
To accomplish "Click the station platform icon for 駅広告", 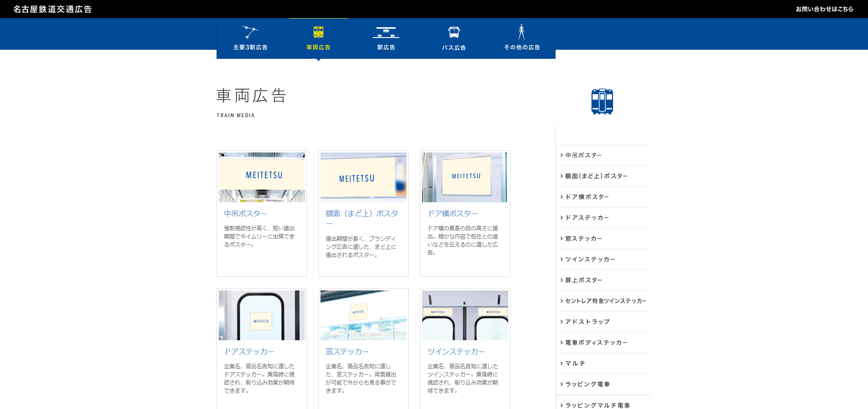I will click(x=386, y=32).
